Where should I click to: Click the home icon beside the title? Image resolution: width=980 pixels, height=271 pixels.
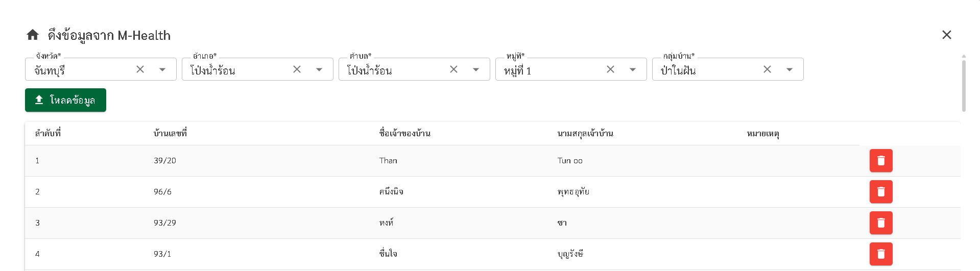[33, 35]
